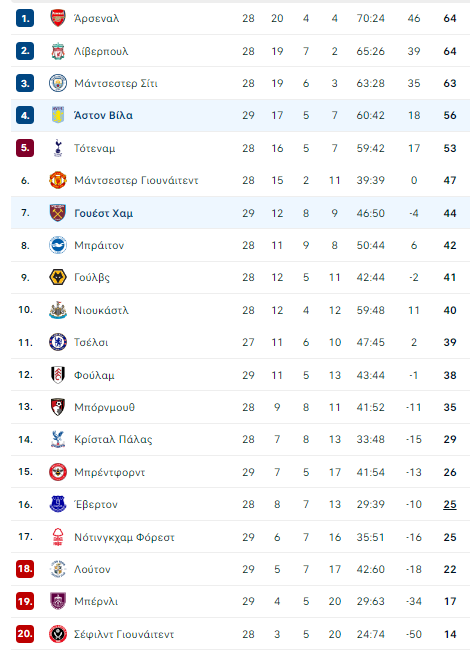Open the Άστον Βίλα team link
The height and width of the screenshot is (652, 470).
(103, 116)
